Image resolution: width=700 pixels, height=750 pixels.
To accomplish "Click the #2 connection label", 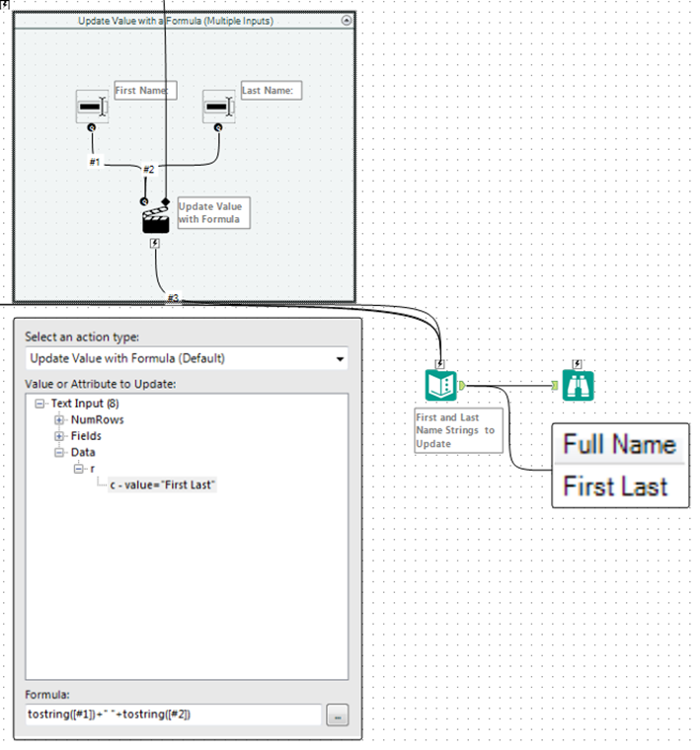I will pos(149,170).
